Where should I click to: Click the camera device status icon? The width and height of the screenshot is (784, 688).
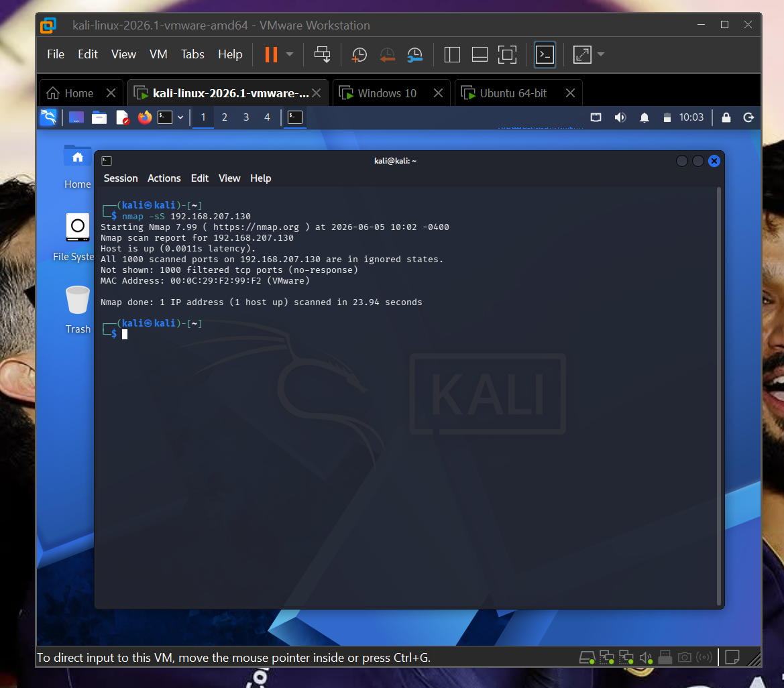coord(685,658)
